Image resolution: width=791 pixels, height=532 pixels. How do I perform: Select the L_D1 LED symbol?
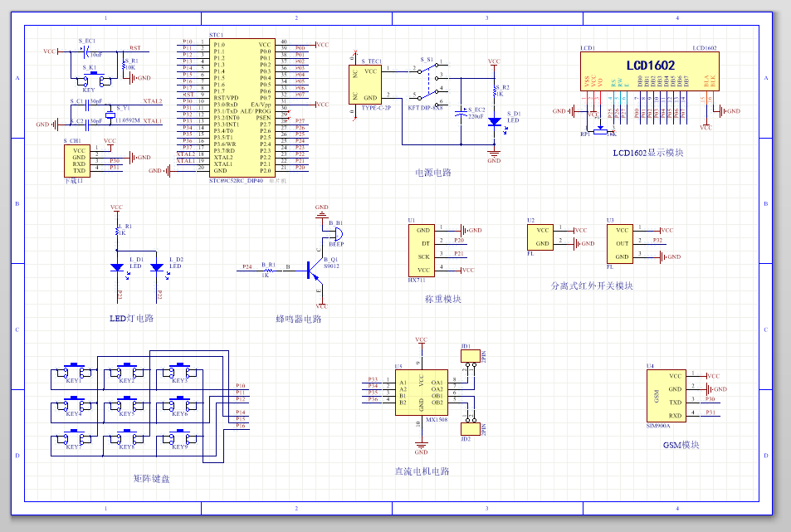click(x=117, y=266)
